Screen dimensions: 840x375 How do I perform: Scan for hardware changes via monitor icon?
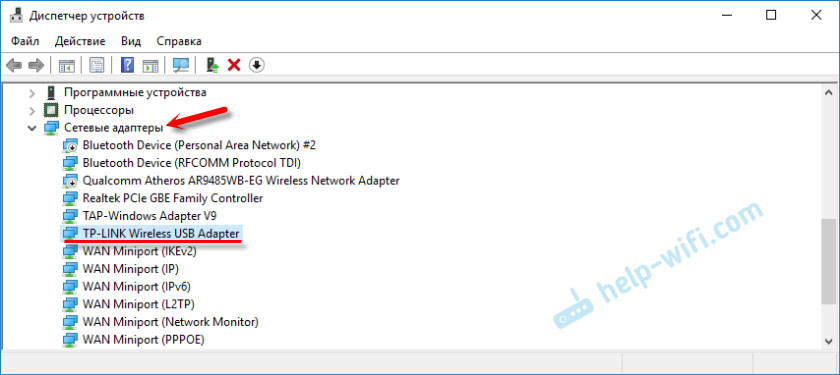[182, 65]
